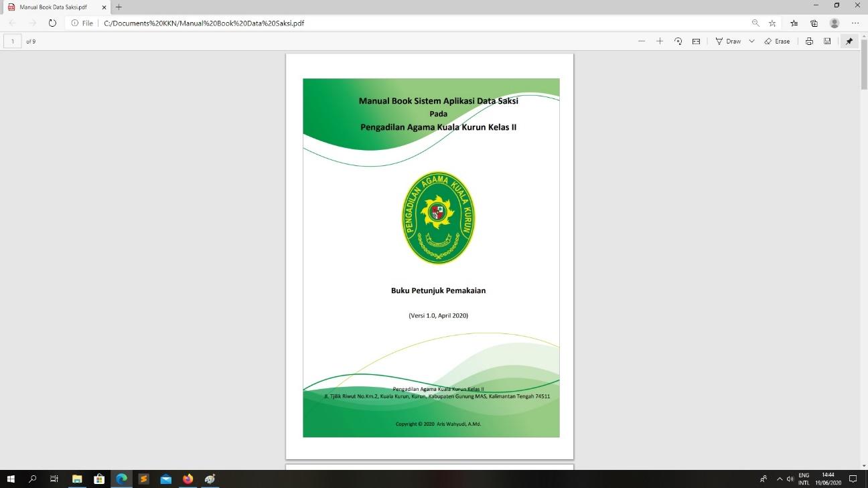Reload the PDF document
The width and height of the screenshot is (868, 488).
coord(52,22)
